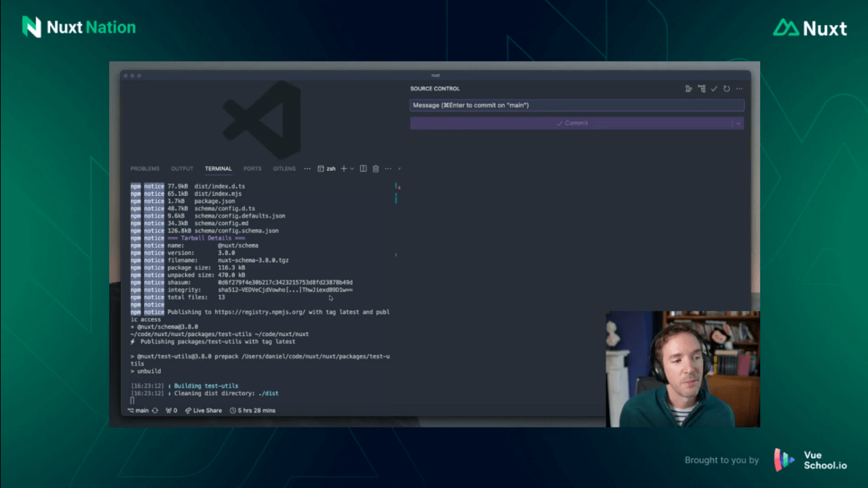Switch to the Problems tab
The width and height of the screenshot is (868, 488).
pos(145,169)
